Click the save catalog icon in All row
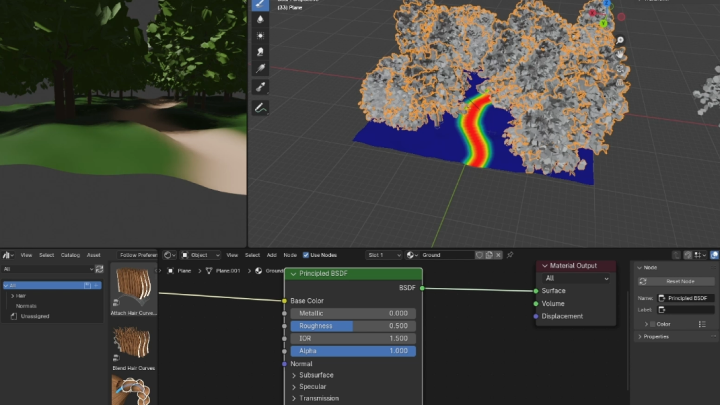Image resolution: width=720 pixels, height=405 pixels. 87,285
